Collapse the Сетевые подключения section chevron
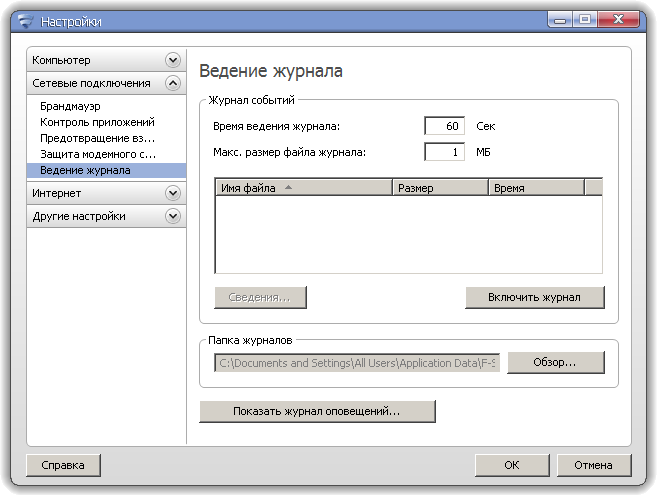Screen dimensions: 657x495 coord(173,84)
